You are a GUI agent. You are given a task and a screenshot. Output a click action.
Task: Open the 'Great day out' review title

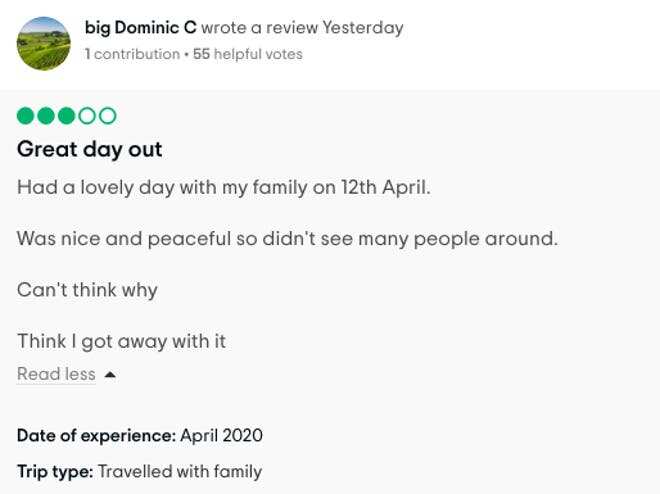pyautogui.click(x=89, y=150)
